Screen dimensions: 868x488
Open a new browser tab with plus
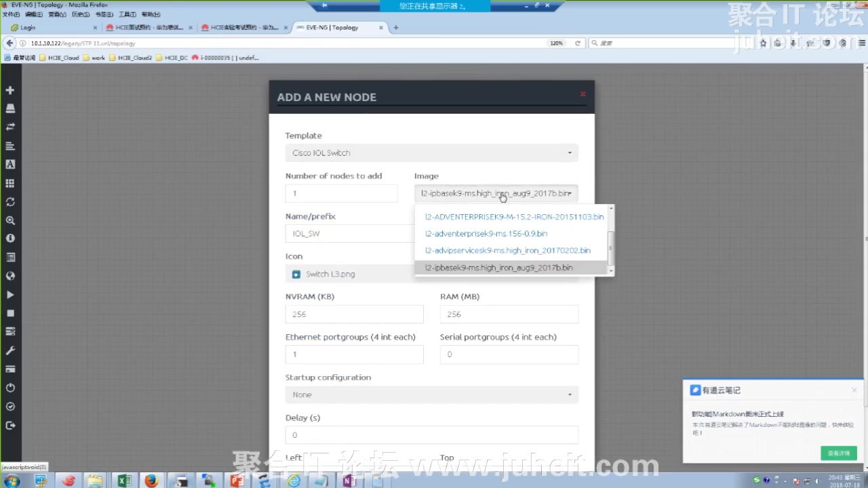click(396, 28)
